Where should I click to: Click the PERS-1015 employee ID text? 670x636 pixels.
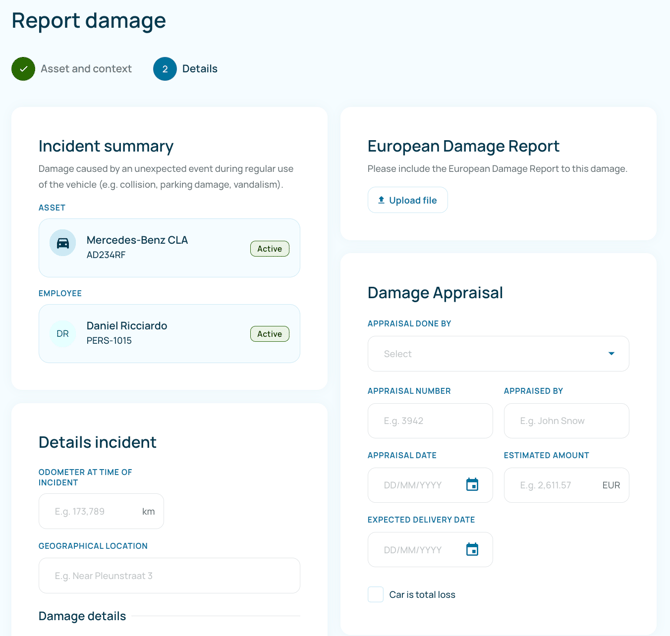[x=109, y=341]
